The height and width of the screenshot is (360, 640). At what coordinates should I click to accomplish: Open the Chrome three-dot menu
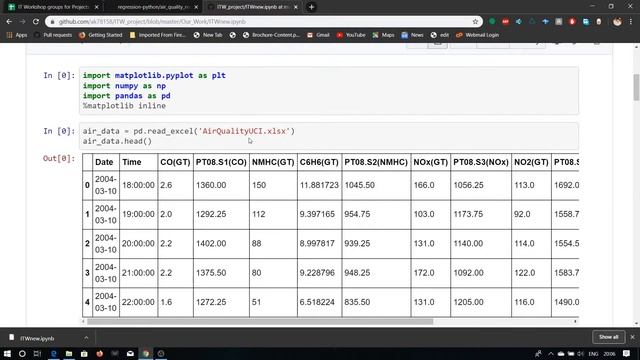(x=631, y=22)
